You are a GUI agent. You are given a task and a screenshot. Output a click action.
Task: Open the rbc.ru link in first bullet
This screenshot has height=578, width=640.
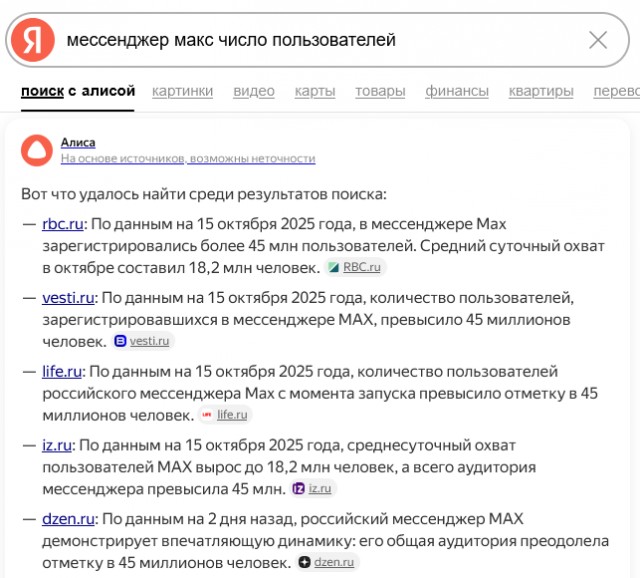point(63,224)
